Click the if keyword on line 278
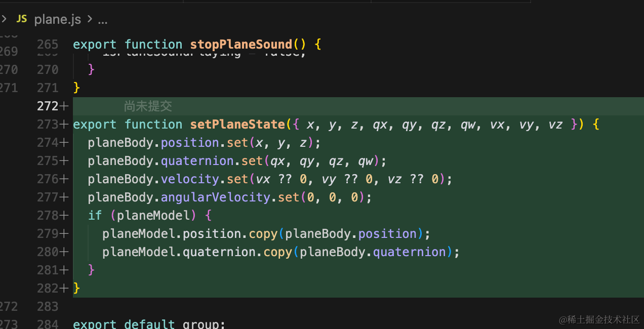The image size is (644, 329). coord(95,216)
